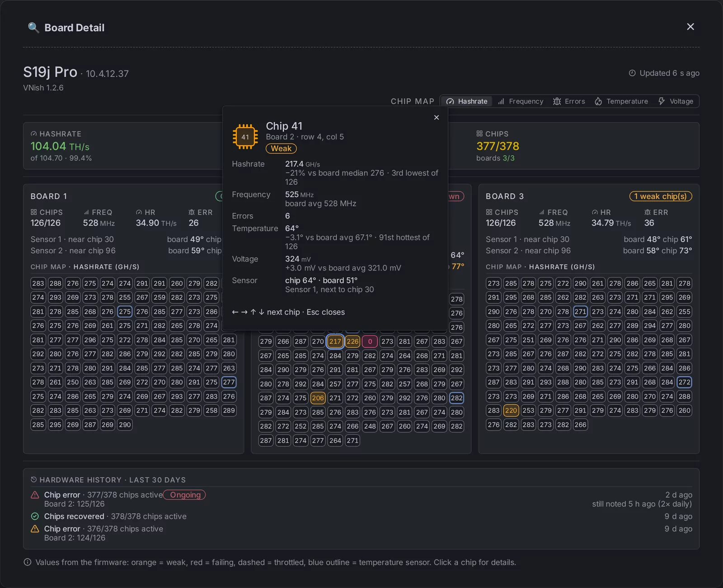
Task: Select the weak chip 206 on Board 2
Action: coord(318,398)
